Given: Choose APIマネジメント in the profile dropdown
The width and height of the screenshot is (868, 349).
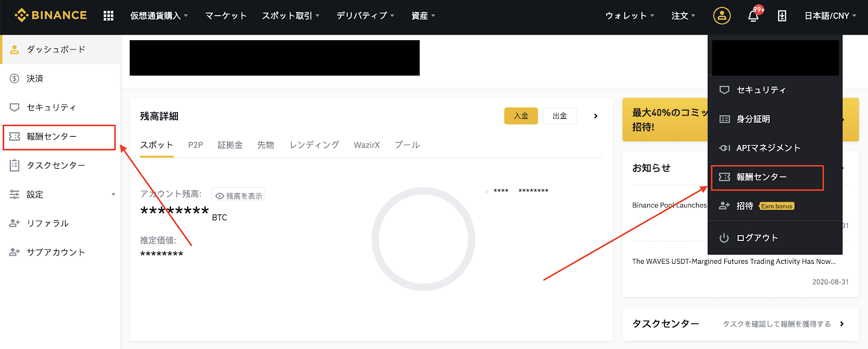Looking at the screenshot, I should (x=775, y=148).
